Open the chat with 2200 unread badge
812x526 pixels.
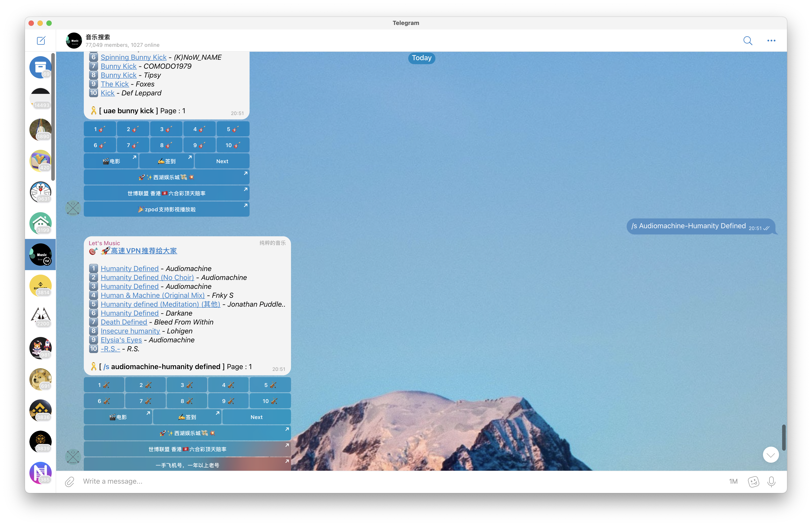coord(40,317)
